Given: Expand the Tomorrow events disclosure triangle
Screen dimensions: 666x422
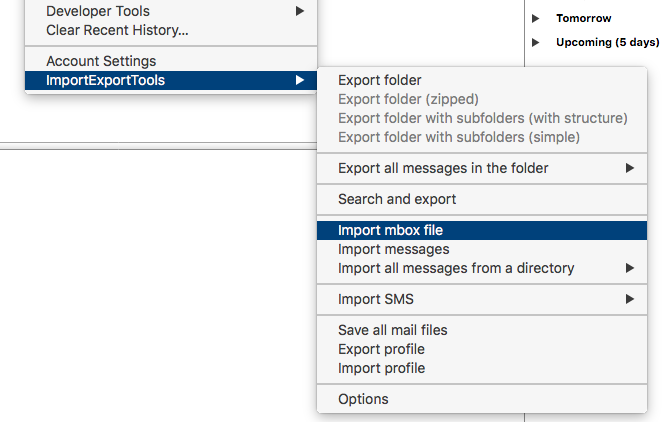Looking at the screenshot, I should (536, 18).
